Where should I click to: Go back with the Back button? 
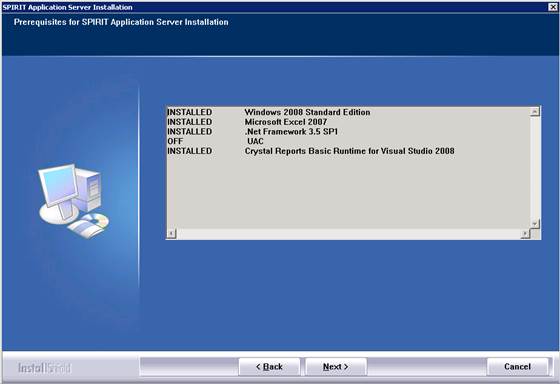269,367
